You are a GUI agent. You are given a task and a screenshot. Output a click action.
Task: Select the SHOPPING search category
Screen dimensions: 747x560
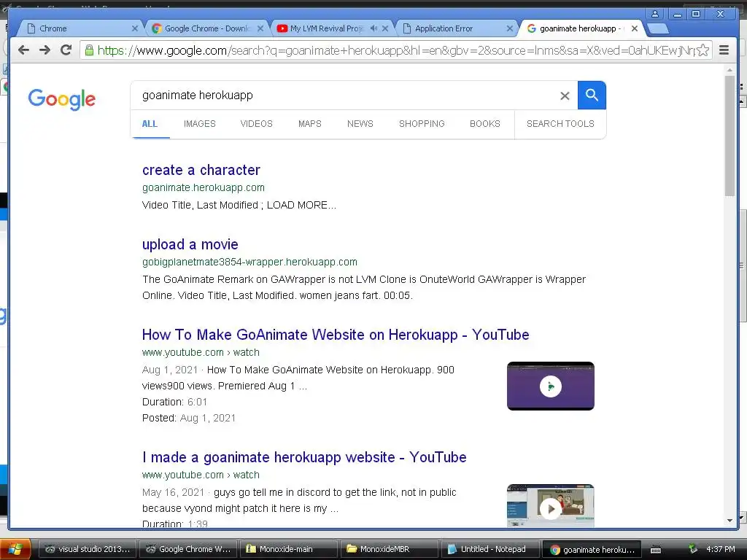(422, 124)
